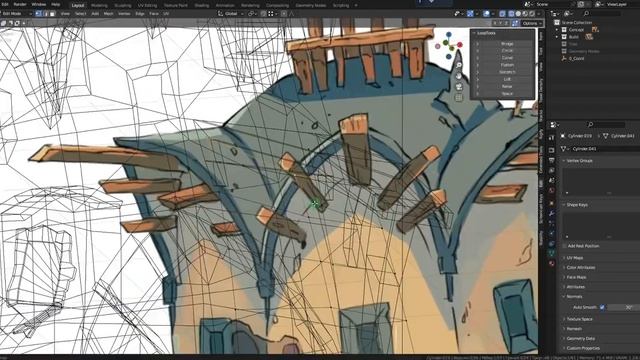Viewport: 640px width, 360px height.
Task: Switch to UV Editing workspace tab
Action: point(147,5)
